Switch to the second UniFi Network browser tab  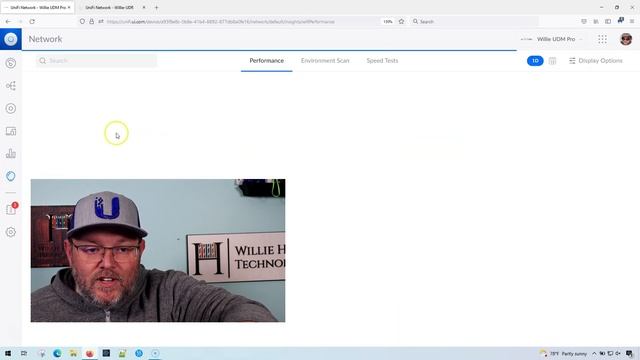click(x=109, y=7)
